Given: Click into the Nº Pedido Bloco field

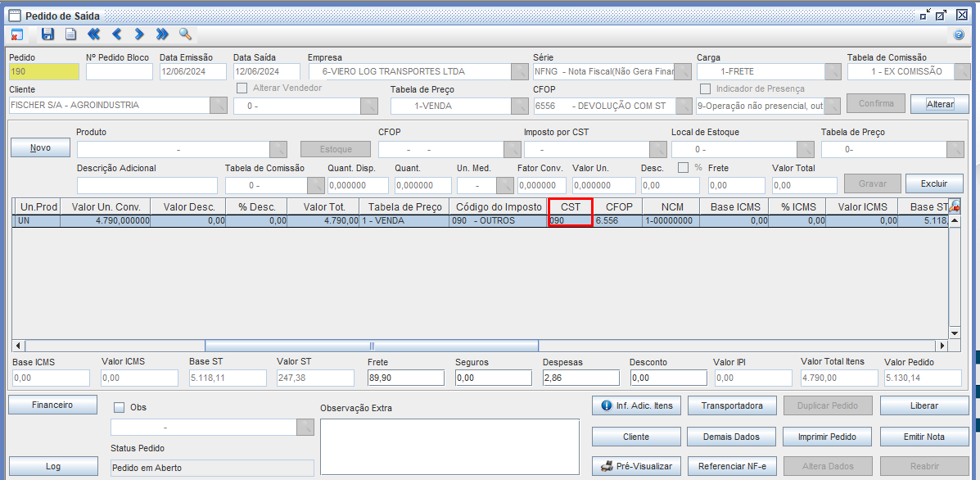Looking at the screenshot, I should (x=119, y=72).
